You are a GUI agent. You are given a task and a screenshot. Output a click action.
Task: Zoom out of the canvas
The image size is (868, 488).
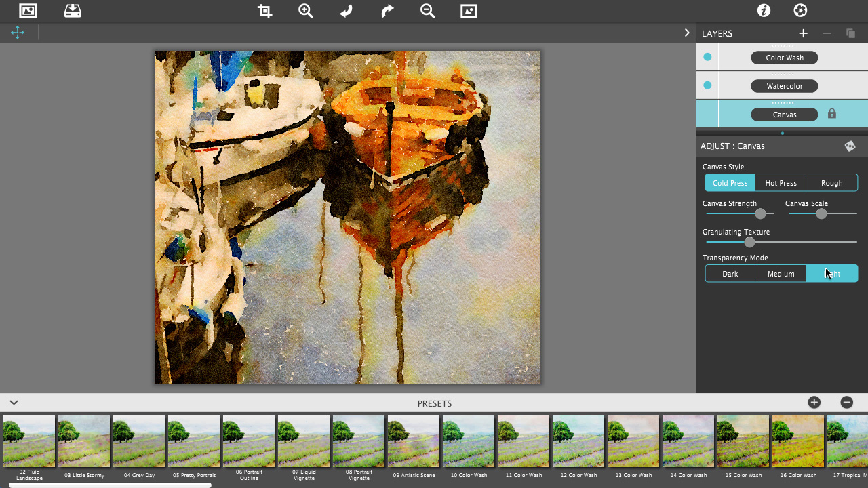428,11
